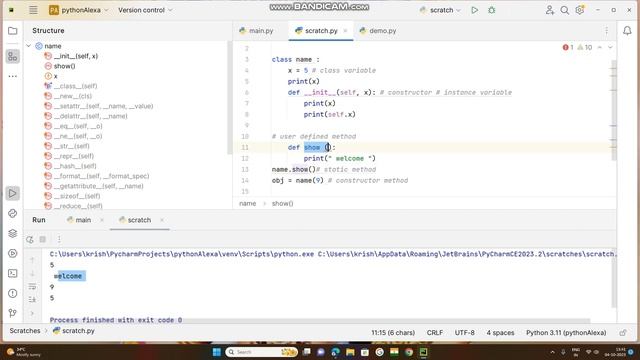Click the Run output horizontal scrollbar

coord(320,321)
